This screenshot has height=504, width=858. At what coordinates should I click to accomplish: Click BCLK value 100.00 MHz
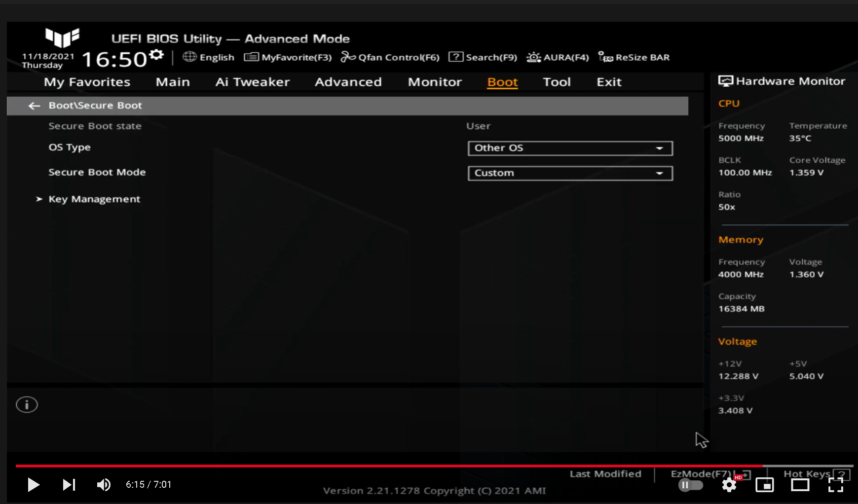(x=745, y=173)
